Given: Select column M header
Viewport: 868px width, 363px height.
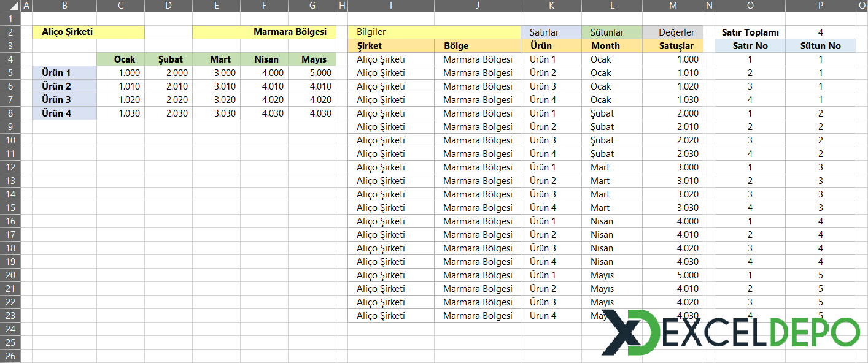Looking at the screenshot, I should (x=673, y=6).
